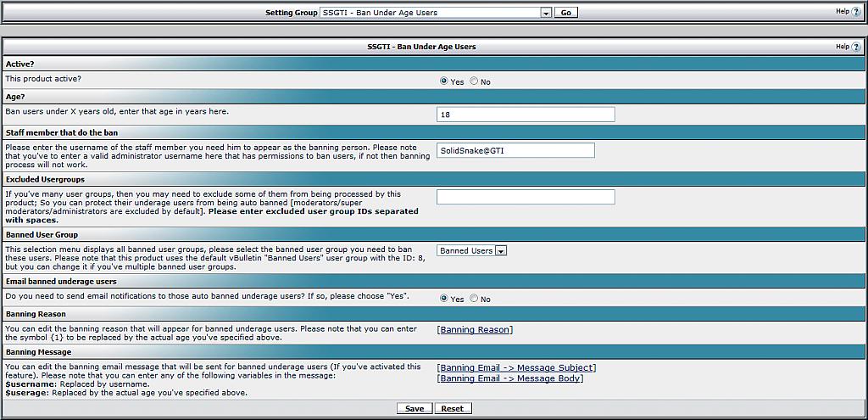Screen dimensions: 868x420
Task: Open the Help text link in the top bar
Action: [x=842, y=12]
